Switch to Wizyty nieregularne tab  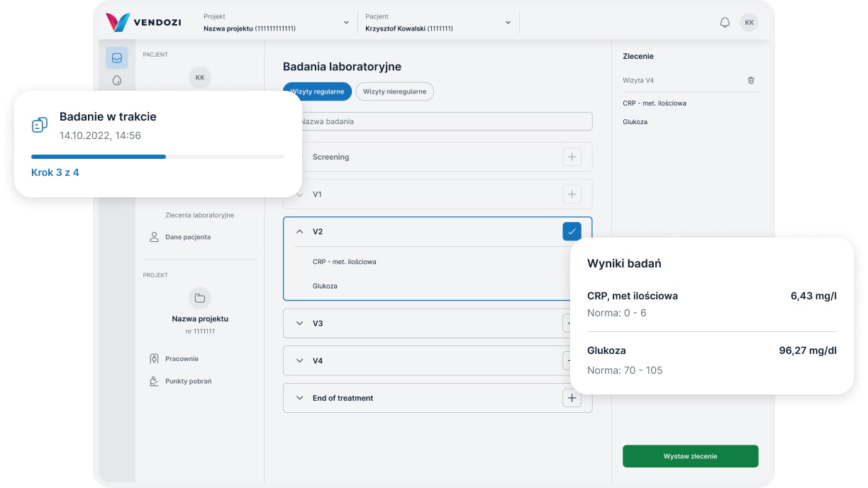point(394,91)
